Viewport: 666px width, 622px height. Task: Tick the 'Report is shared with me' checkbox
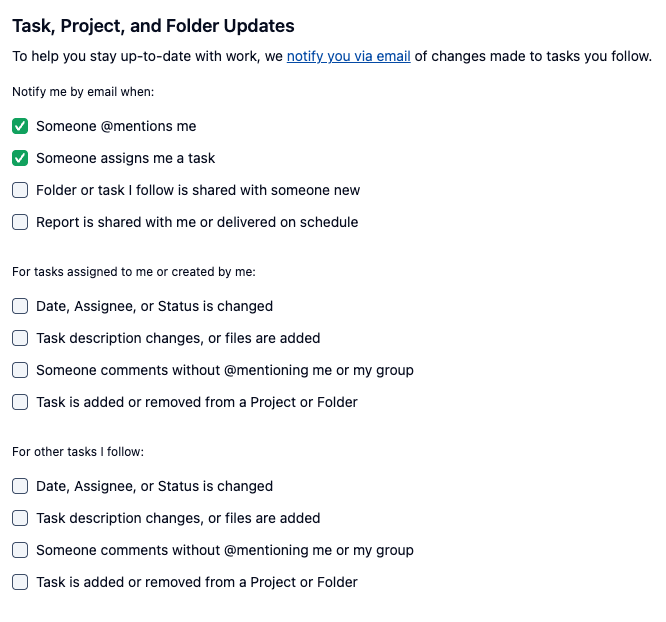coord(20,222)
